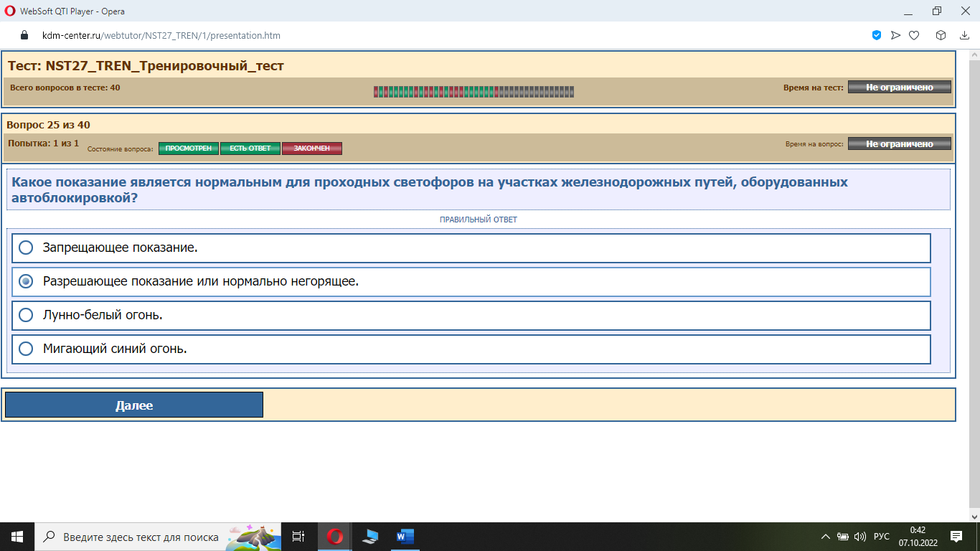The width and height of the screenshot is (980, 551).
Task: Click the ПРАВИЛЬНЫЙ ОТВЕТ label
Action: (479, 220)
